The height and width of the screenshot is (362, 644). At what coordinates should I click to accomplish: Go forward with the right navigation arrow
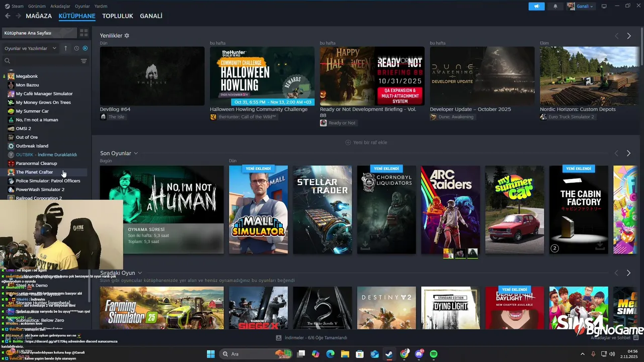(x=18, y=16)
